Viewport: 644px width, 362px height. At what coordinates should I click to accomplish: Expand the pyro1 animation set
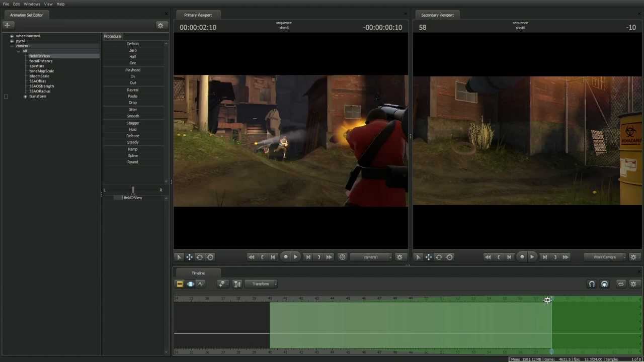[x=12, y=41]
